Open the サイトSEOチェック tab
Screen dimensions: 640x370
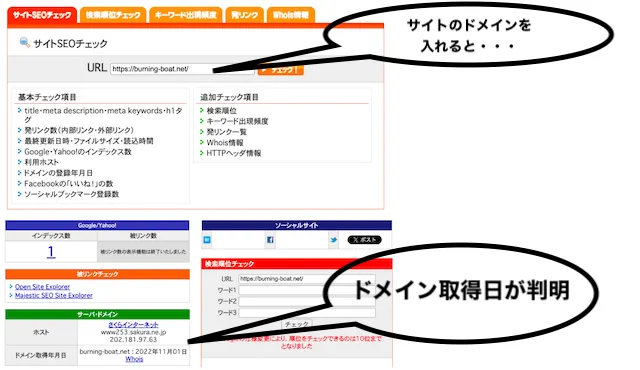coord(42,16)
